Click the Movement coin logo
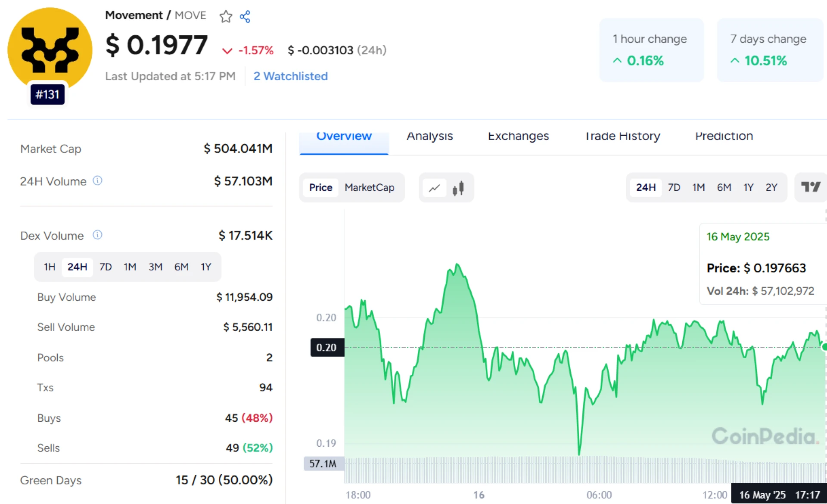 [50, 48]
